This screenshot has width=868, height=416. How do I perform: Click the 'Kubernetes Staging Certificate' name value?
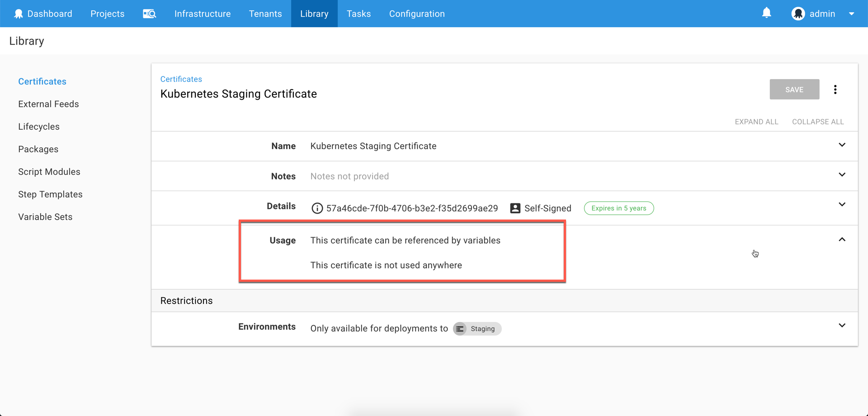373,146
